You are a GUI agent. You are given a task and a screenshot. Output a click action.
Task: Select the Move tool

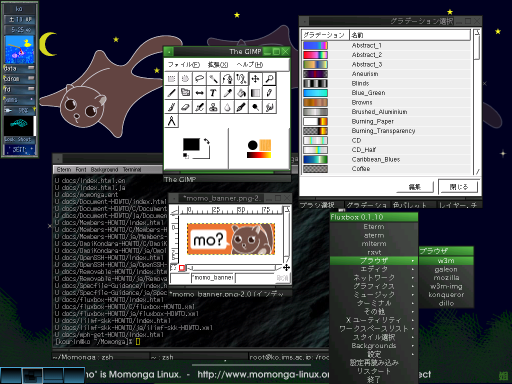pyautogui.click(x=255, y=79)
